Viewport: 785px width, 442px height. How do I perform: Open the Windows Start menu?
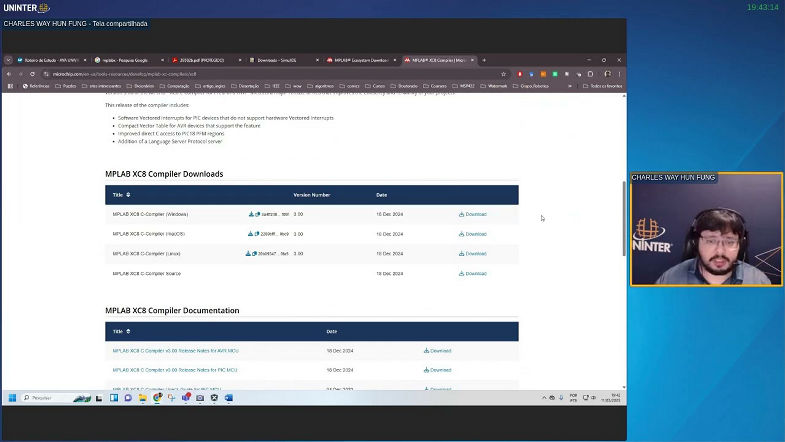[13, 398]
